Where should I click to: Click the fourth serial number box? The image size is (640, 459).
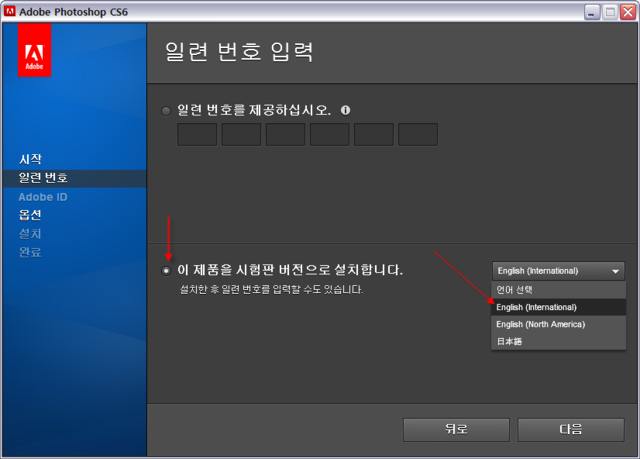coord(329,135)
